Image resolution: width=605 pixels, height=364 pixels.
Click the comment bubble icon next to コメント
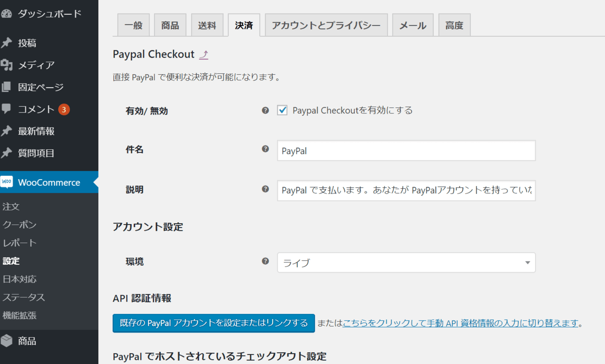pos(6,109)
